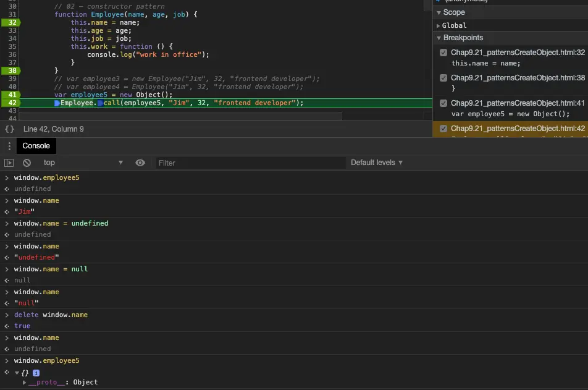
Task: Open the top execution context dropdown
Action: pyautogui.click(x=83, y=163)
